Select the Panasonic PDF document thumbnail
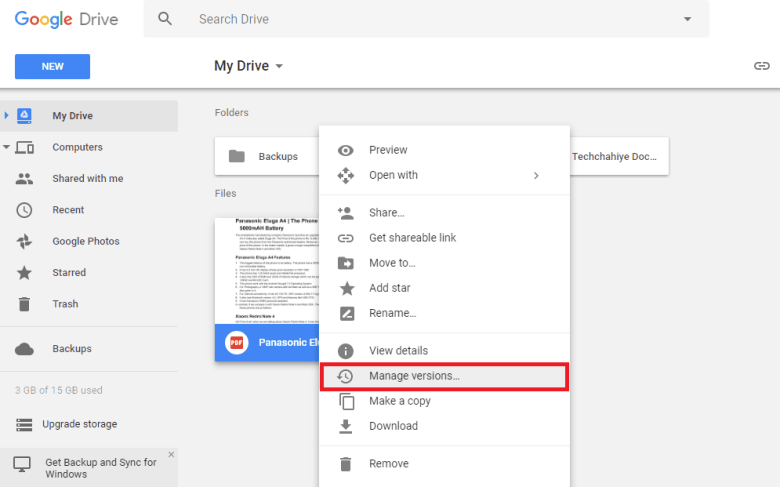The width and height of the screenshot is (780, 487). click(x=267, y=271)
